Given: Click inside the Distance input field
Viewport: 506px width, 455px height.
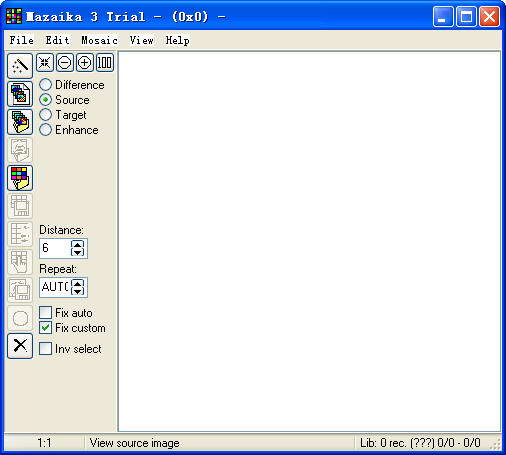Looking at the screenshot, I should tap(55, 248).
